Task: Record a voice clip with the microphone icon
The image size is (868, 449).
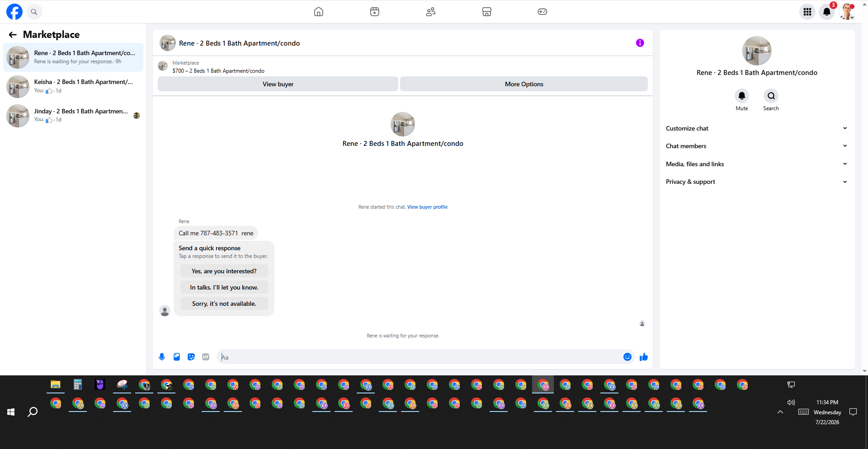Action: [x=162, y=357]
